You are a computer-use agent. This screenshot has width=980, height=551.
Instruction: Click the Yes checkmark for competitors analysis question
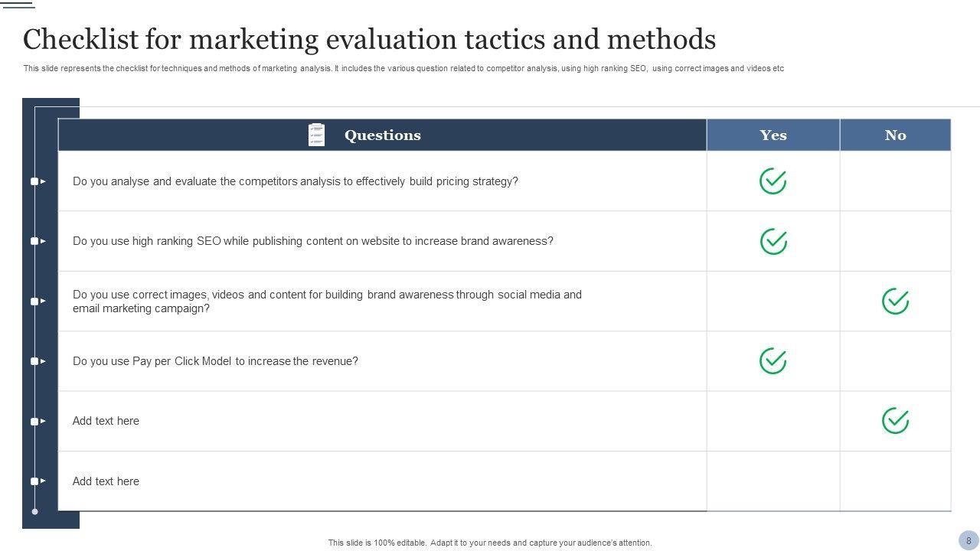(773, 181)
